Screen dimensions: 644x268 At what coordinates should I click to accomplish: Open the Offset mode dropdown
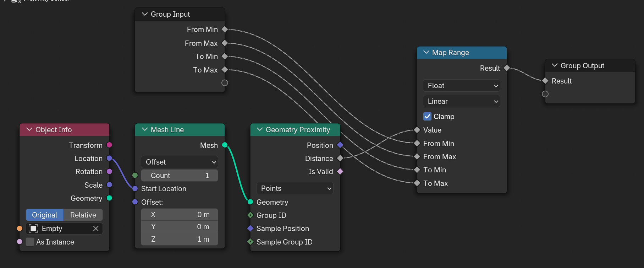pyautogui.click(x=180, y=162)
